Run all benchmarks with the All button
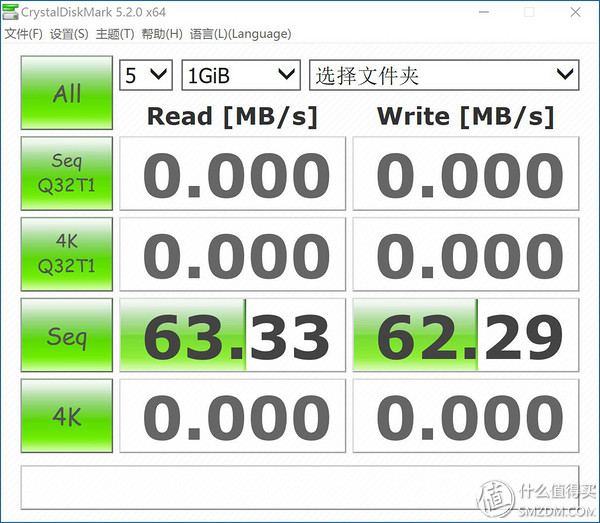600x523 pixels. tap(67, 93)
